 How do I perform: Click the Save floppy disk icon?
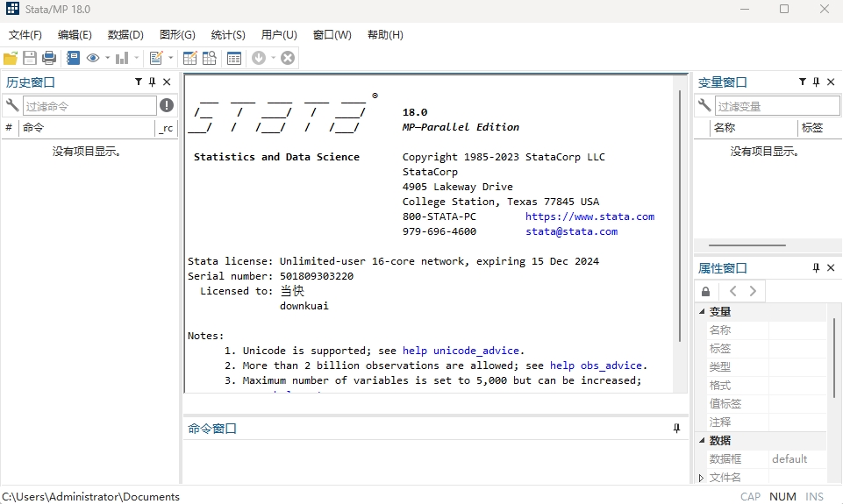click(30, 58)
